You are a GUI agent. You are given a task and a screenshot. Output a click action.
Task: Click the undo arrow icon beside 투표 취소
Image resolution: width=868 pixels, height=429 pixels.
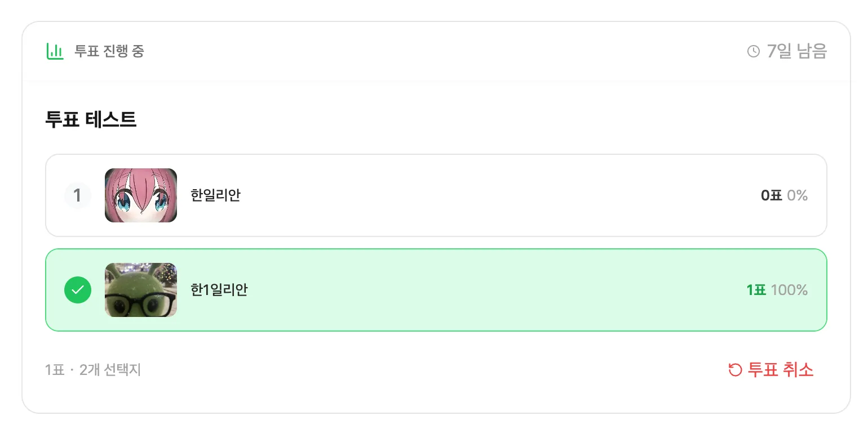coord(735,370)
